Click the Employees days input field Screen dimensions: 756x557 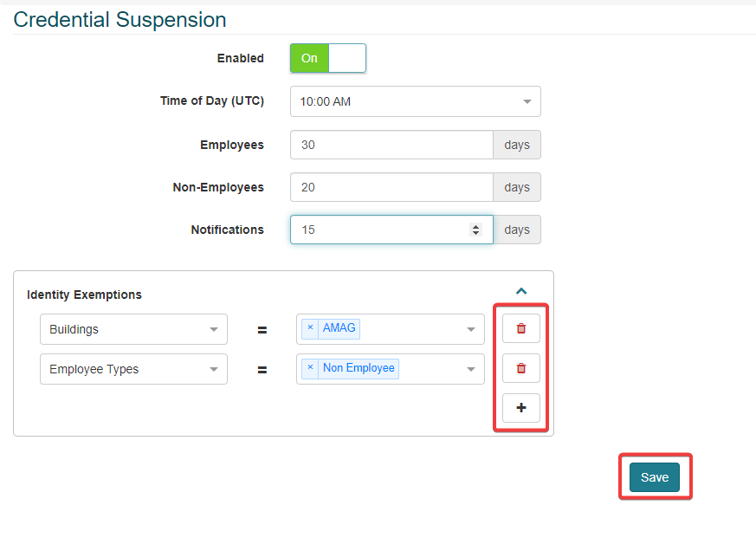pyautogui.click(x=391, y=145)
